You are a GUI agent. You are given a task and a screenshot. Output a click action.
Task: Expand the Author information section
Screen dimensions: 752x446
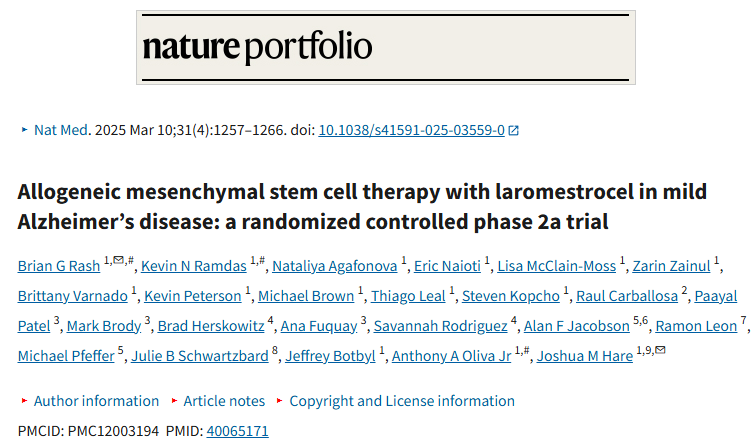pyautogui.click(x=96, y=401)
